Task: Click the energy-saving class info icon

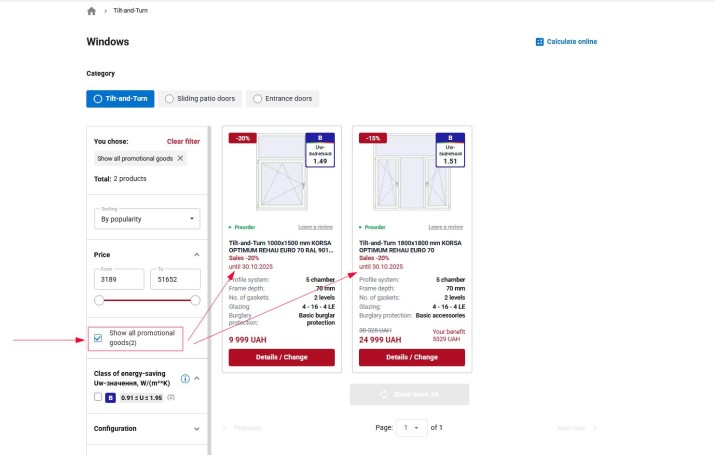Action: pos(185,379)
